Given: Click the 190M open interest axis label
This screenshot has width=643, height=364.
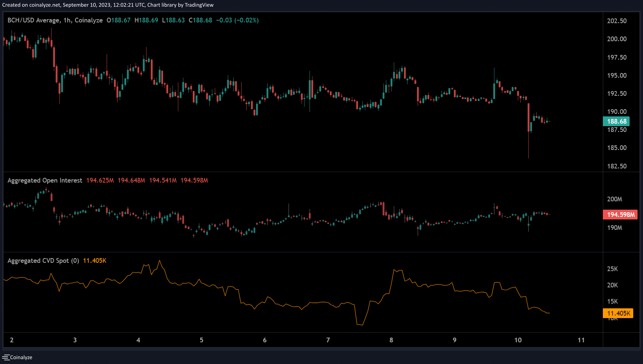Looking at the screenshot, I should (615, 228).
